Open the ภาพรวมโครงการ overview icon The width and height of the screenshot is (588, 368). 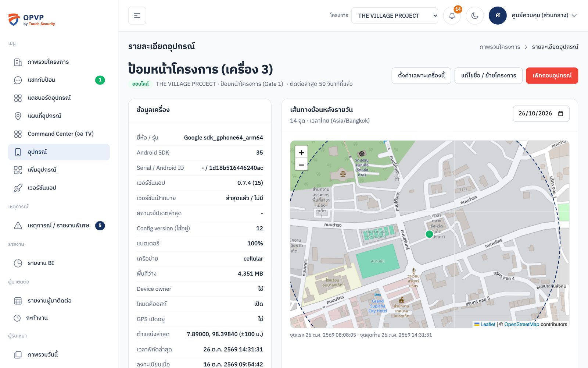[18, 62]
